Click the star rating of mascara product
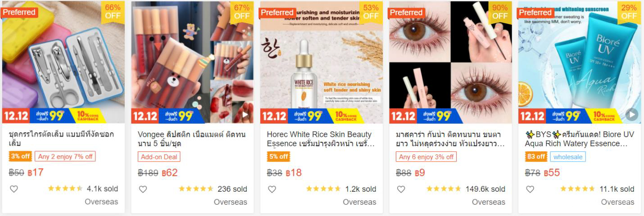Viewport: 644px width, 216px height. point(444,189)
